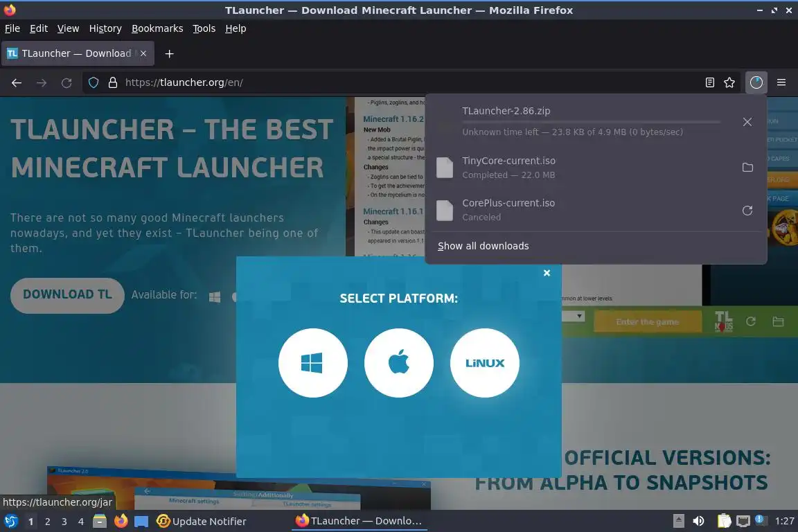Bookmark this page with the star icon
The width and height of the screenshot is (798, 532).
click(729, 82)
